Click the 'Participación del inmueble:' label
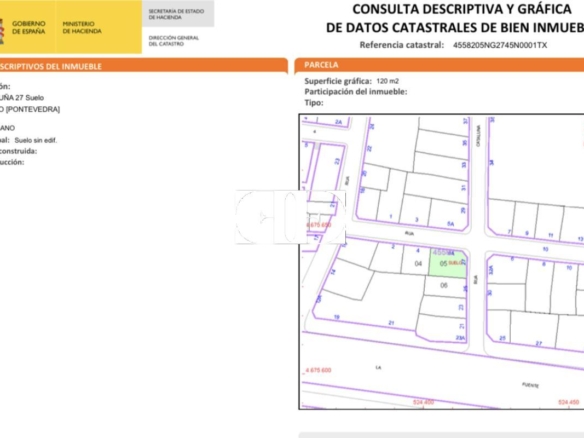Viewport: 584px width, 438px height. pyautogui.click(x=356, y=92)
